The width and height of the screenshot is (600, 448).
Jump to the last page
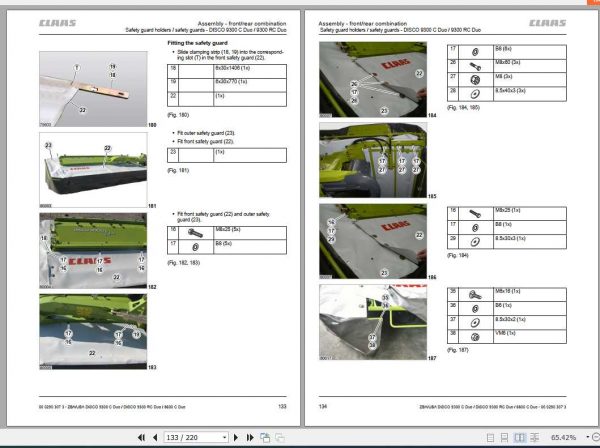coord(250,437)
